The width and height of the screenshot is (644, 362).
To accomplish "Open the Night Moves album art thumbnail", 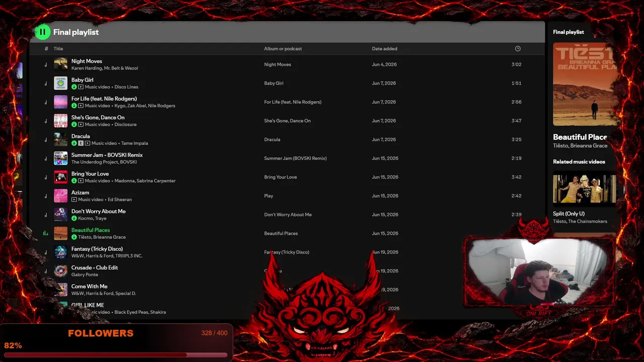I will tap(60, 64).
